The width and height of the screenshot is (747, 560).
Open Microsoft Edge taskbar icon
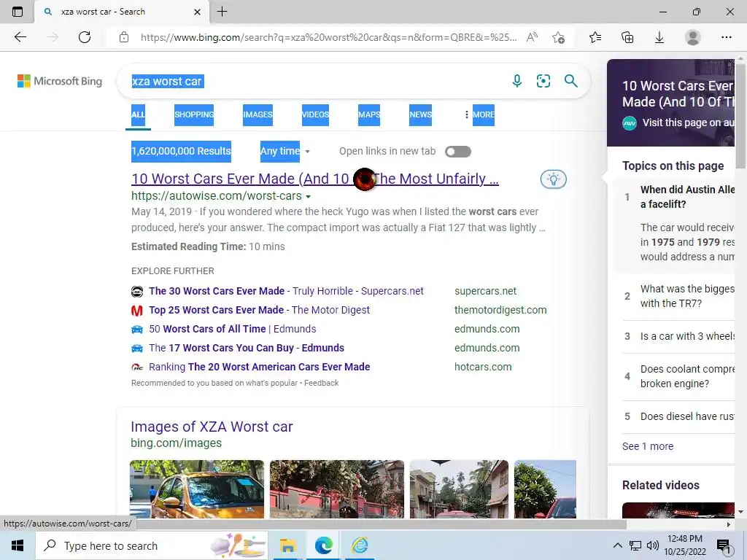[x=323, y=545]
